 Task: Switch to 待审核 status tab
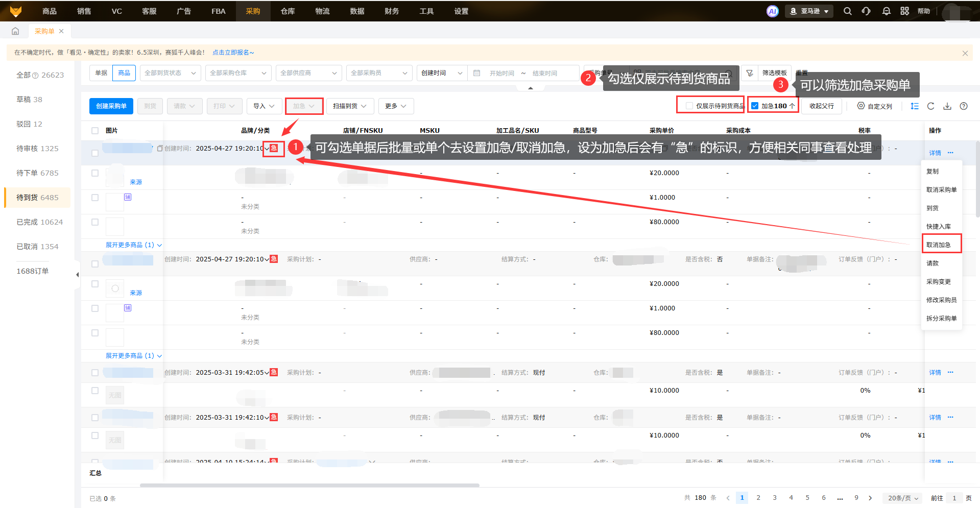point(37,149)
